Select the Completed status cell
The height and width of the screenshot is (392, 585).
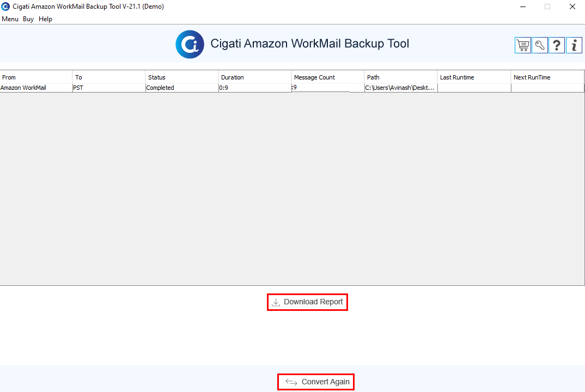click(182, 88)
